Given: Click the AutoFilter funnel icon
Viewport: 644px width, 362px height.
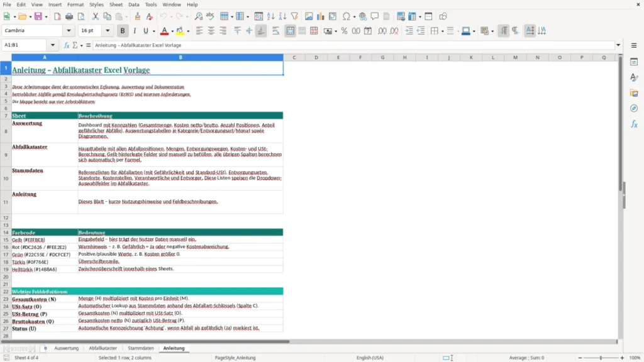Looking at the screenshot, I should pos(294,16).
